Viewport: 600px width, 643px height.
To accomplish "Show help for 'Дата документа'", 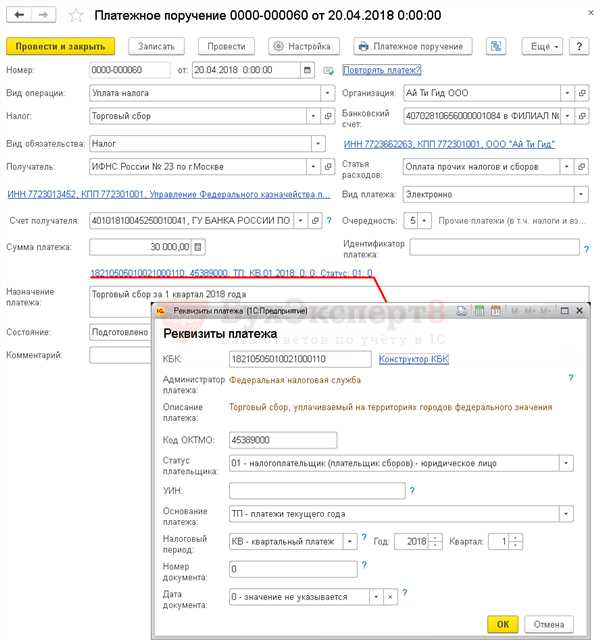I will point(405,592).
